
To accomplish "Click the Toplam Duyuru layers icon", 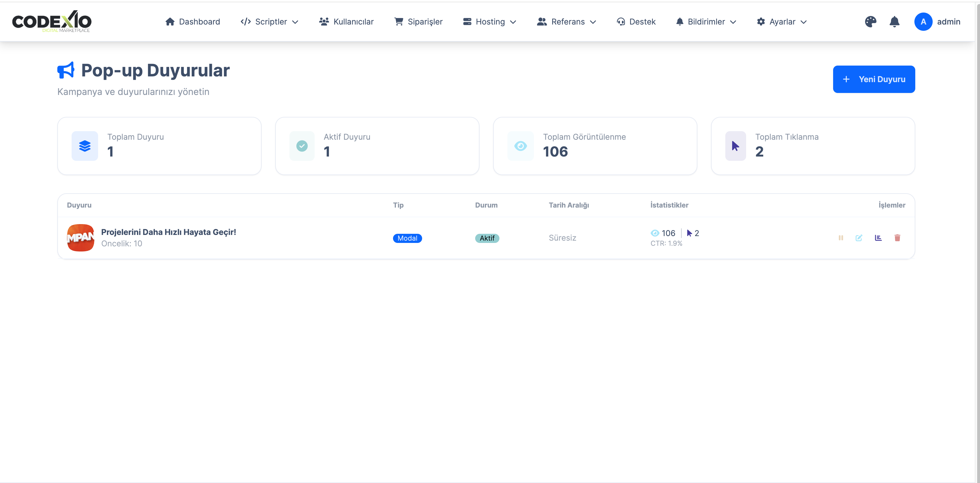I will (x=85, y=146).
